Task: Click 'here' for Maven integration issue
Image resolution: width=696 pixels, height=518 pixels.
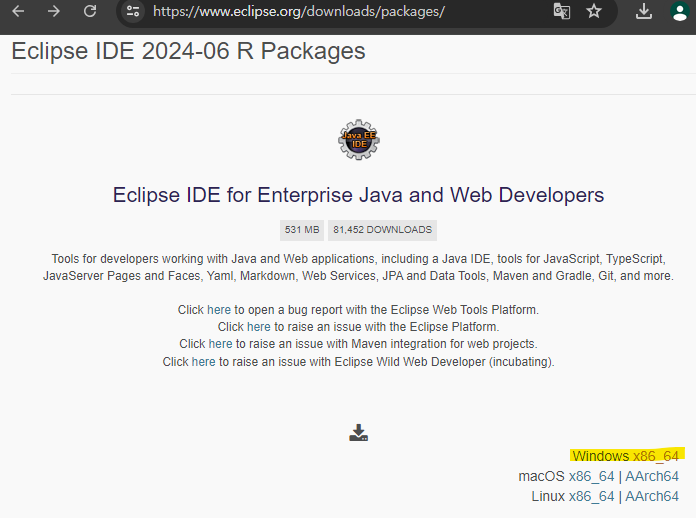Action: coord(221,344)
